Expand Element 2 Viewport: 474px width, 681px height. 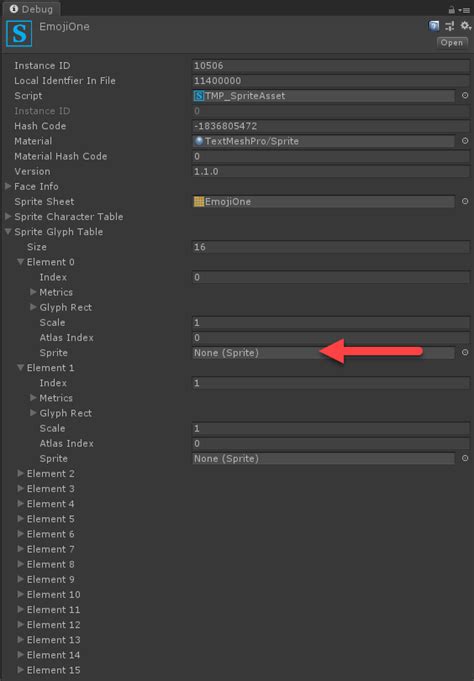[x=20, y=473]
